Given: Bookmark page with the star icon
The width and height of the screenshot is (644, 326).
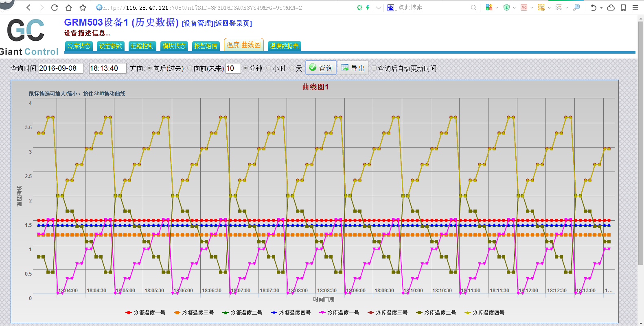Looking at the screenshot, I should 83,7.
